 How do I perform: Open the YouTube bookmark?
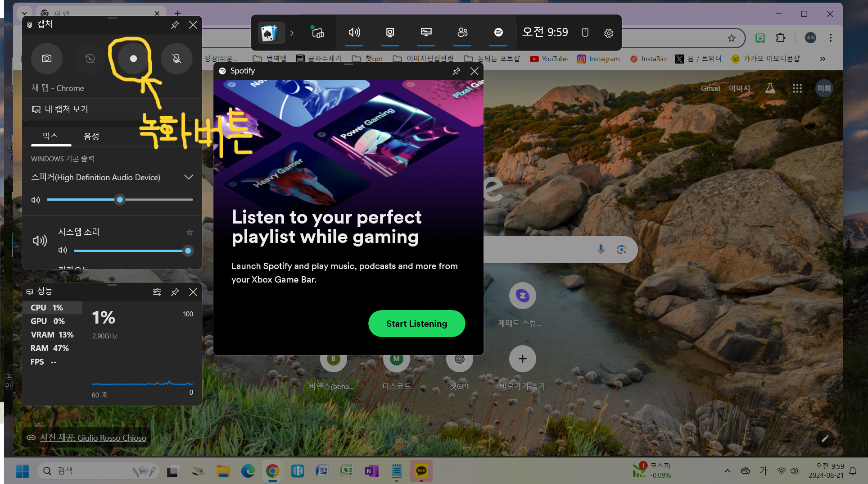(549, 59)
